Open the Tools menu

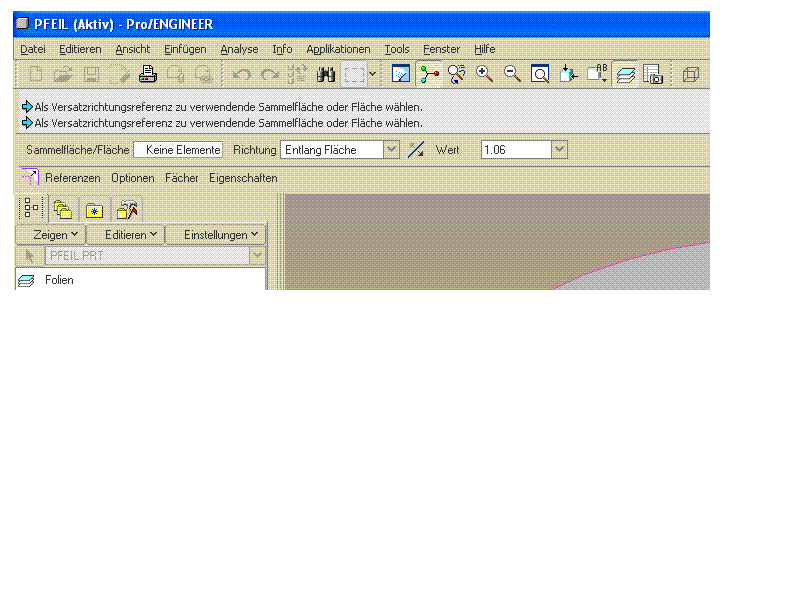pos(397,49)
